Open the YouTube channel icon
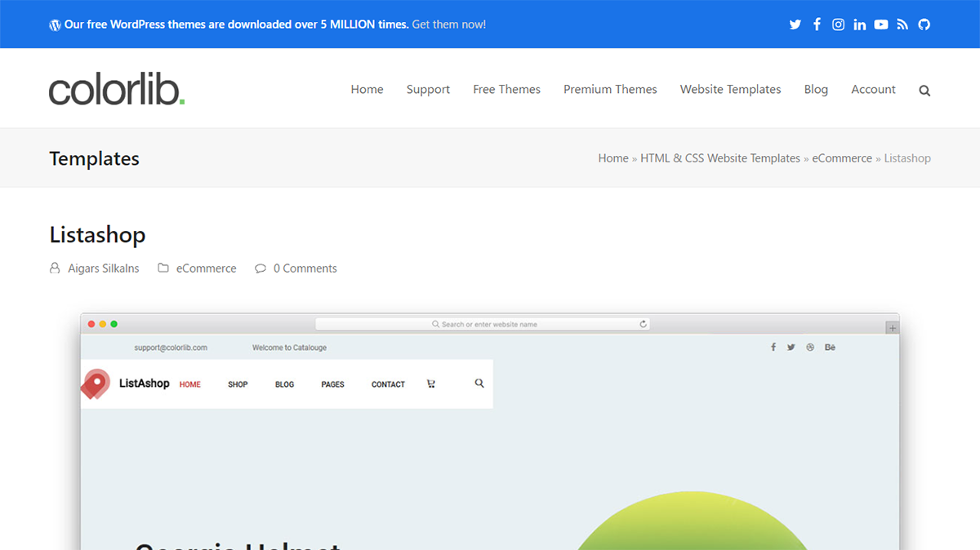This screenshot has height=550, width=980. pos(881,24)
